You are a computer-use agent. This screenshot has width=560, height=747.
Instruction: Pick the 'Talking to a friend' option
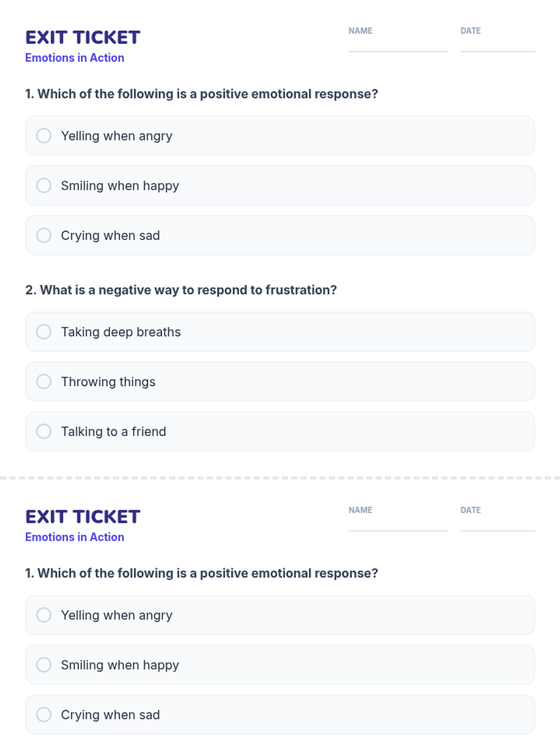[44, 431]
